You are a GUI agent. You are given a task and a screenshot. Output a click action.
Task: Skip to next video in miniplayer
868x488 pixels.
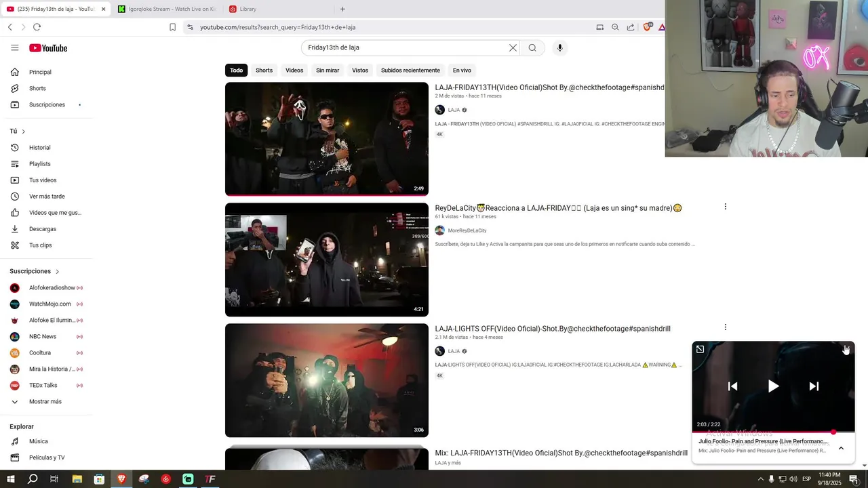(x=814, y=386)
